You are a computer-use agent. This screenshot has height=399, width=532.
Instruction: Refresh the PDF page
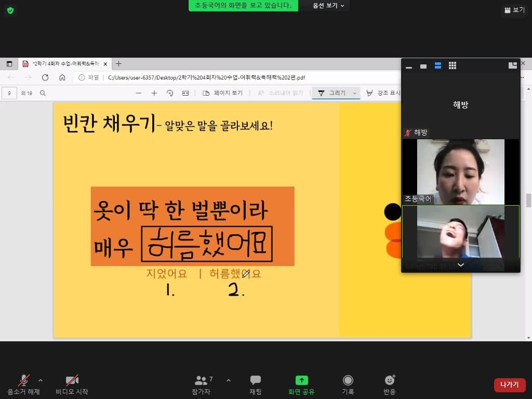coord(45,77)
